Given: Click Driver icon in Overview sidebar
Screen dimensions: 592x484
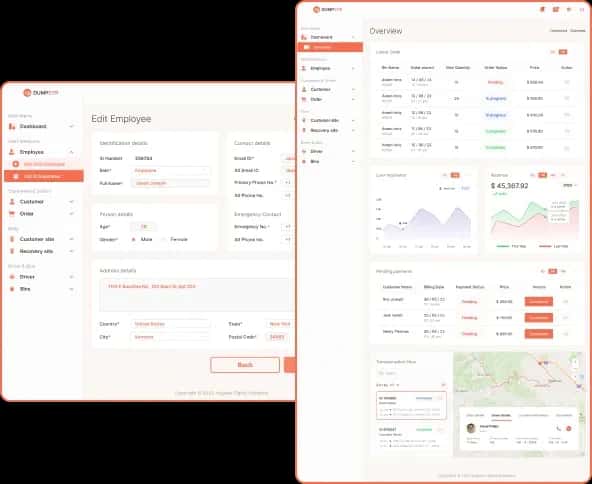Looking at the screenshot, I should [304, 151].
